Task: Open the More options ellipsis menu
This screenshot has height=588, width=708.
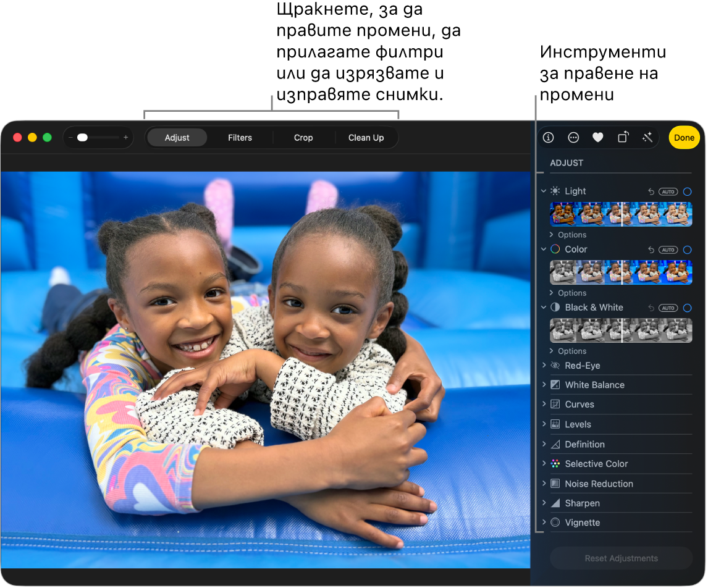Action: [x=575, y=138]
